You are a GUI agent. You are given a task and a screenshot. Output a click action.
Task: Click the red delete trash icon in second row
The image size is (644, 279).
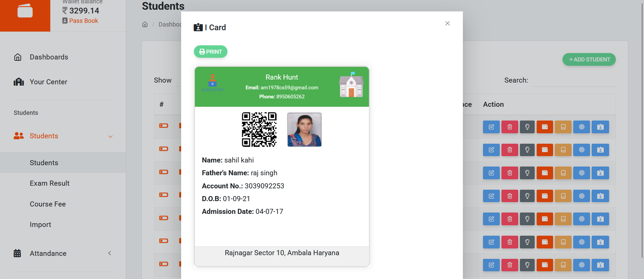[x=509, y=150]
